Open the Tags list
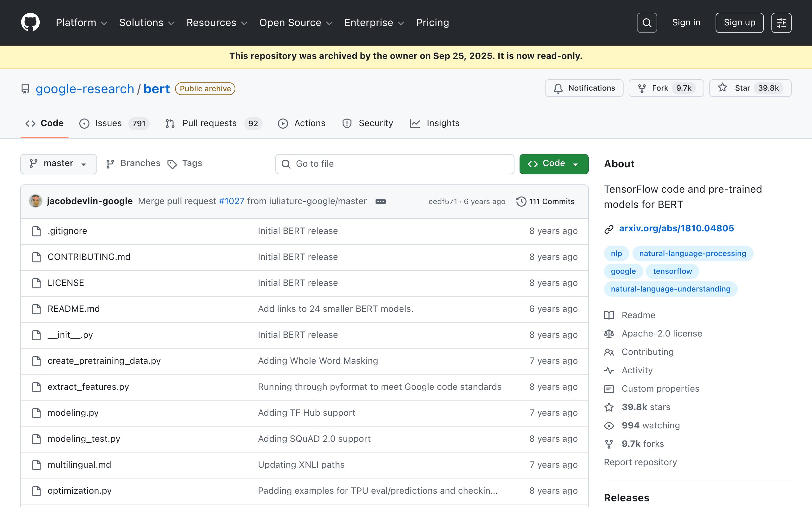The height and width of the screenshot is (507, 812). pos(185,163)
